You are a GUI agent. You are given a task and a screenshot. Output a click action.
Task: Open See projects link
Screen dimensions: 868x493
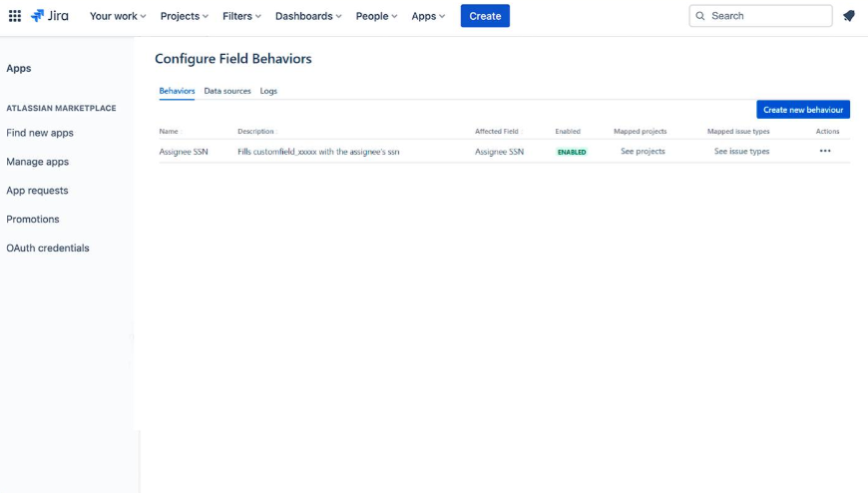(x=643, y=152)
